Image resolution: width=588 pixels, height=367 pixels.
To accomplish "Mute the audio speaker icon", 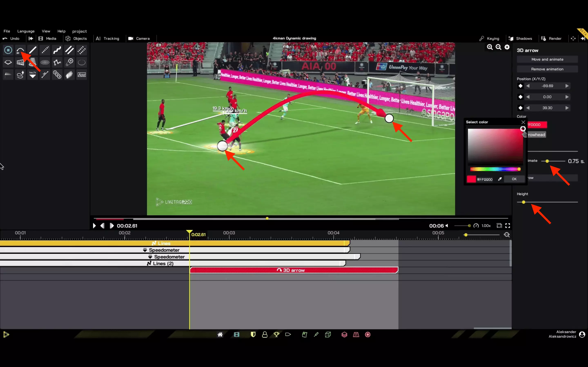I will (447, 226).
